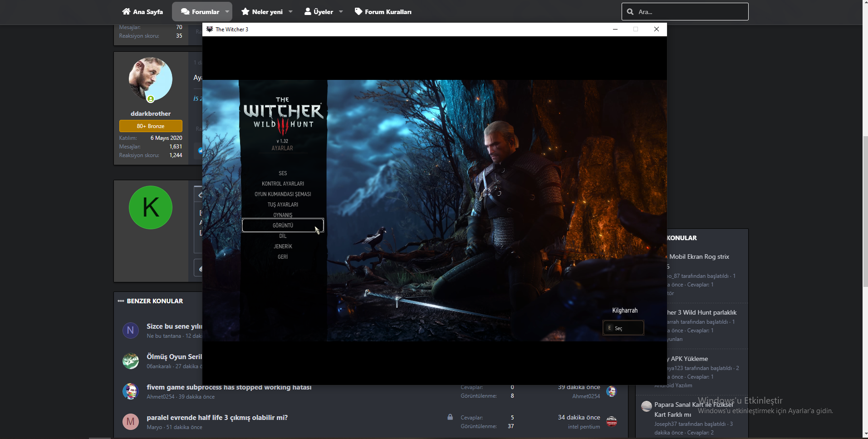This screenshot has height=439, width=868.
Task: Click the '6 Mayıs 2020' join date
Action: click(x=166, y=138)
